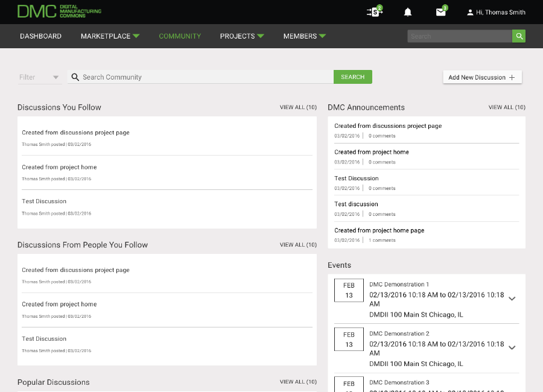Open 'Created from discussions project page' from people you follow

click(75, 270)
